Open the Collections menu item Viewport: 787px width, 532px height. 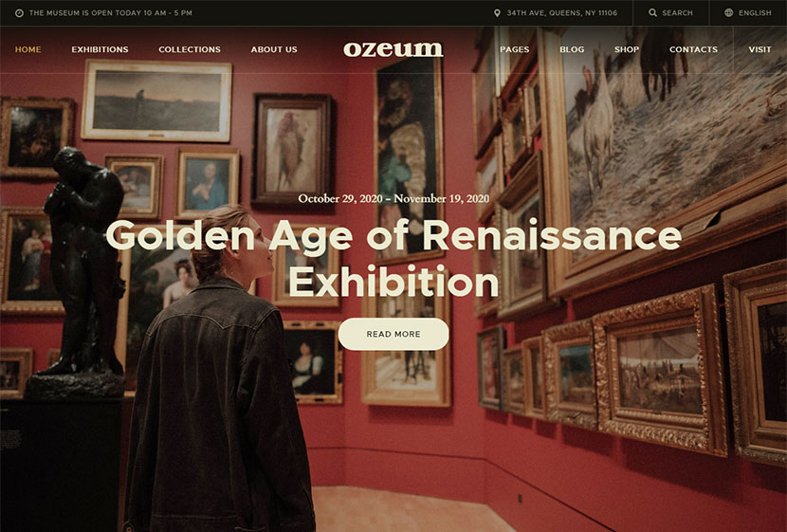190,49
